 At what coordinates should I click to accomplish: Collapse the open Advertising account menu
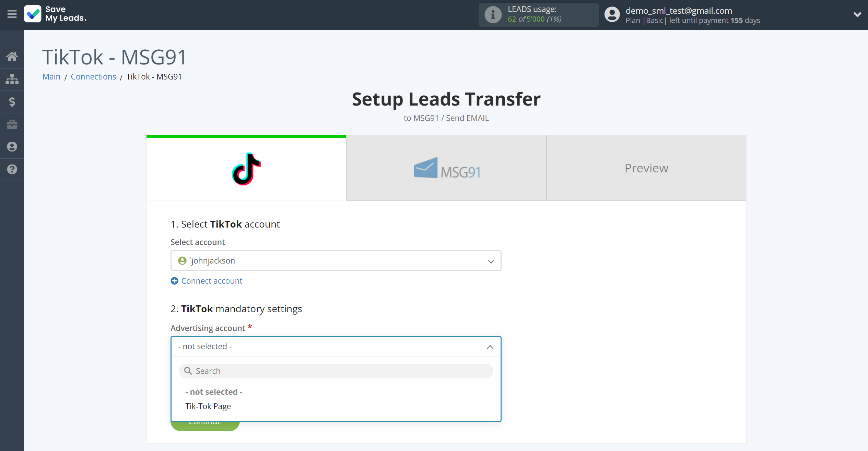point(490,346)
